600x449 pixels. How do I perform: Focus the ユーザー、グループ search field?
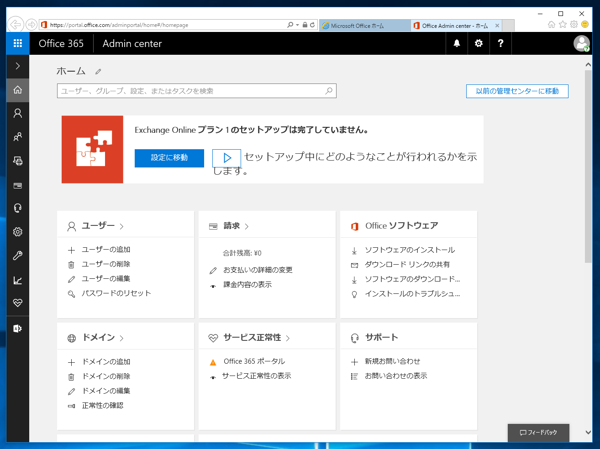(197, 91)
